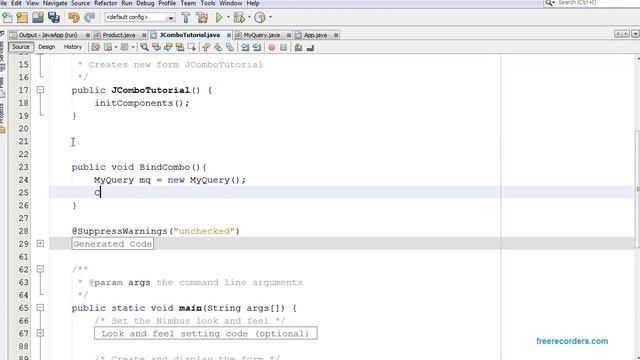Image resolution: width=640 pixels, height=360 pixels.
Task: Open the default config combo box
Action: (140, 18)
